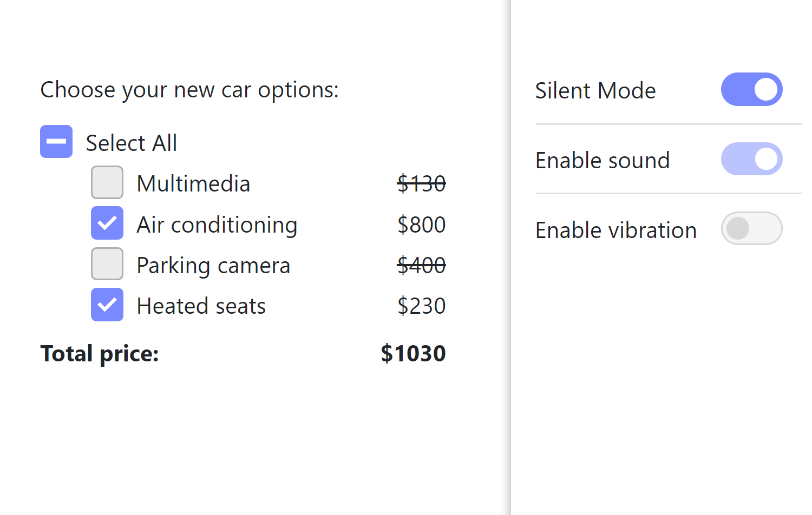Click the Select All label
Image resolution: width=812 pixels, height=515 pixels.
click(x=131, y=143)
